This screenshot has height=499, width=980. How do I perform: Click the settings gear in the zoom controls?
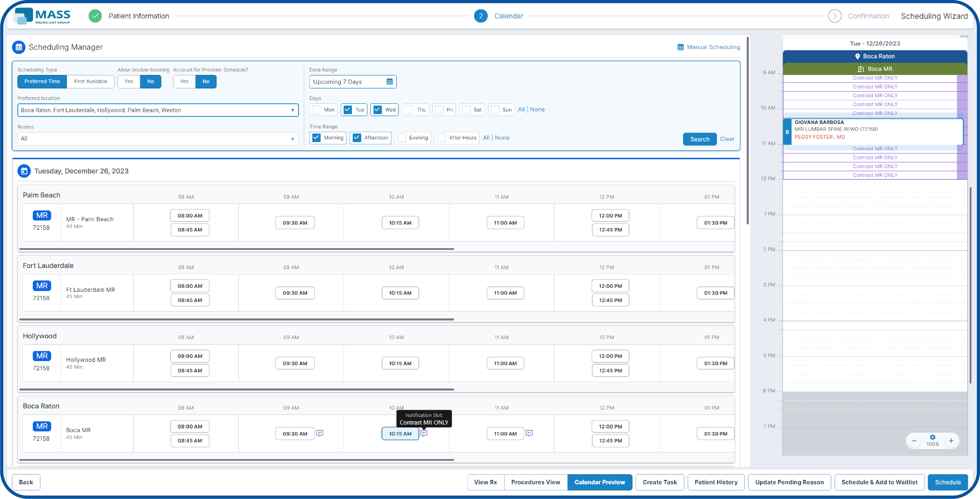click(x=933, y=438)
